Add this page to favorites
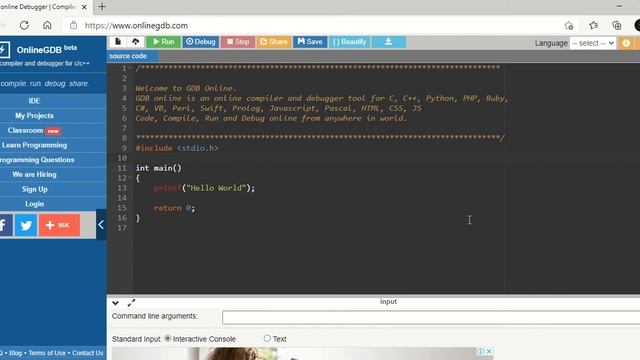 point(569,26)
